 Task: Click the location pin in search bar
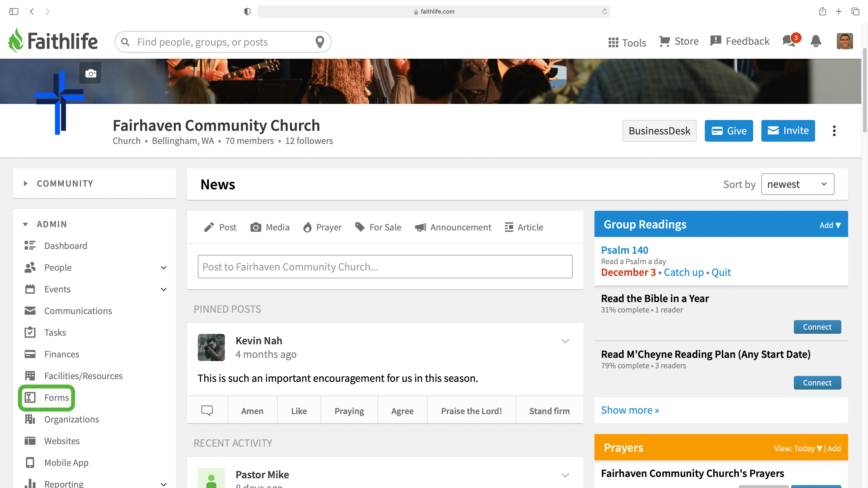[319, 42]
